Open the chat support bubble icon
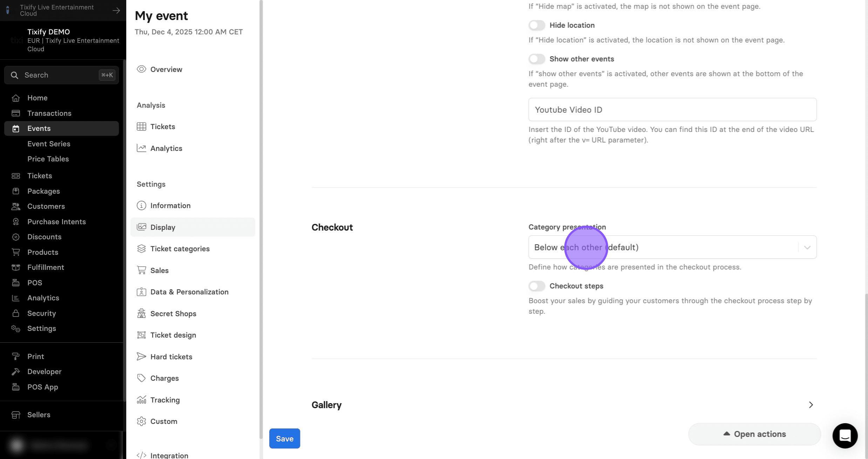Viewport: 868px width, 459px height. tap(845, 435)
